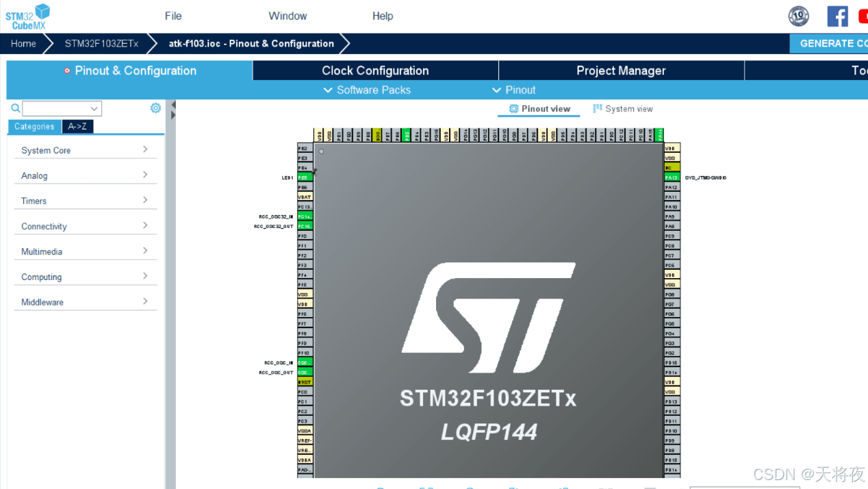Click the PA10 pin
The width and height of the screenshot is (868, 489).
click(x=672, y=207)
